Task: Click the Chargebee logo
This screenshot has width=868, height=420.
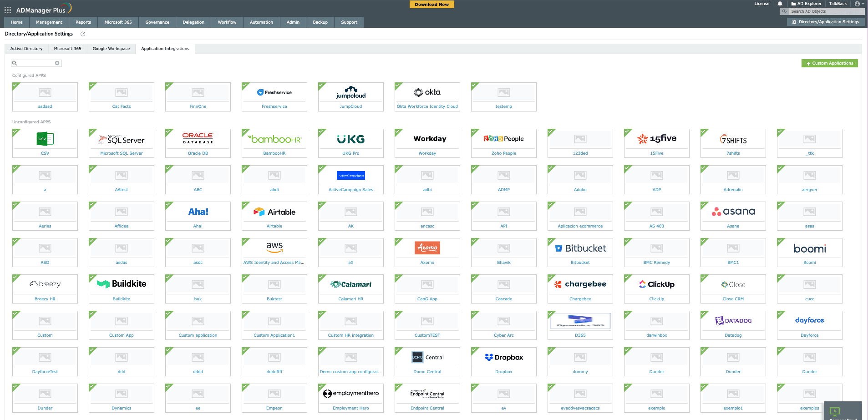Action: pos(580,284)
